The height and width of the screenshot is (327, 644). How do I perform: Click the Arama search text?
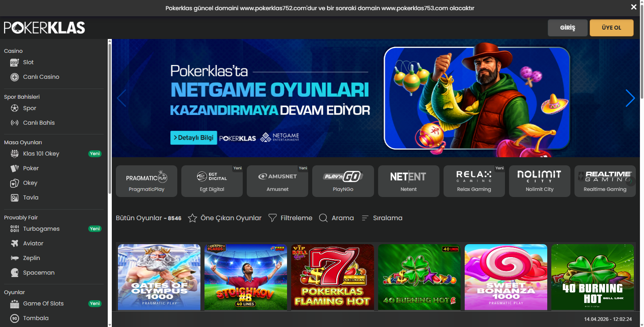pyautogui.click(x=343, y=218)
